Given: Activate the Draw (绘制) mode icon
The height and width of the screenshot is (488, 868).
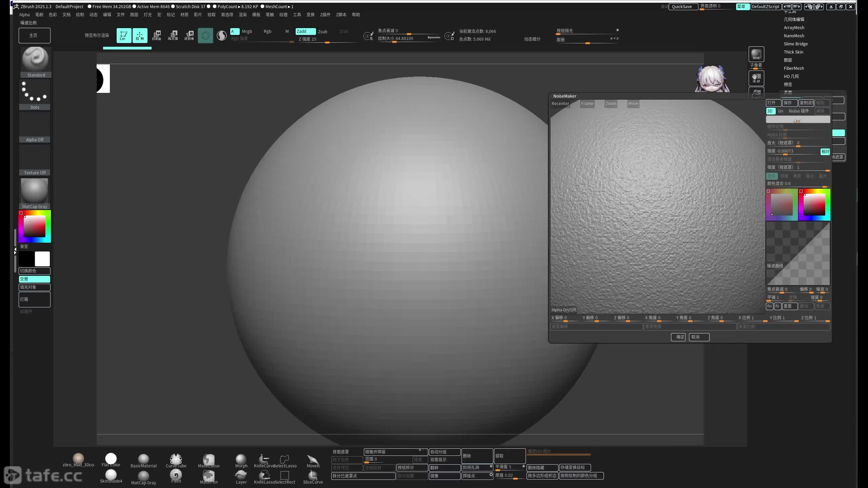Looking at the screenshot, I should click(x=140, y=36).
